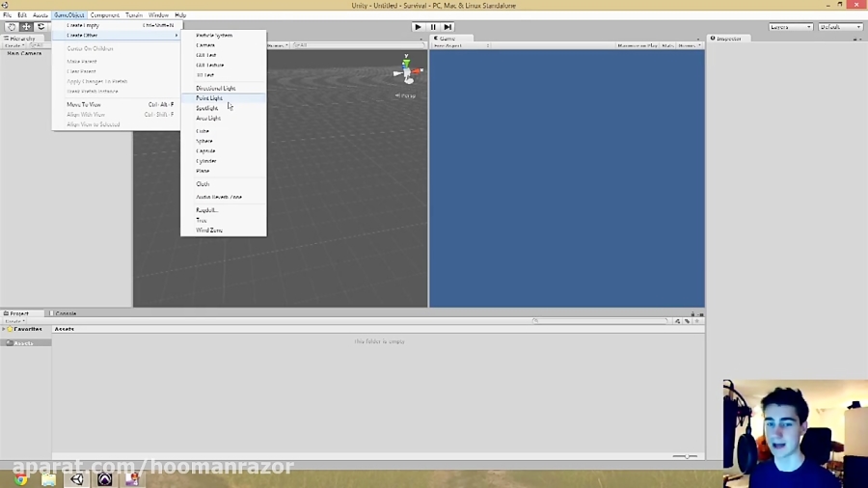Switch to the Console tab
This screenshot has height=488, width=868.
point(64,313)
